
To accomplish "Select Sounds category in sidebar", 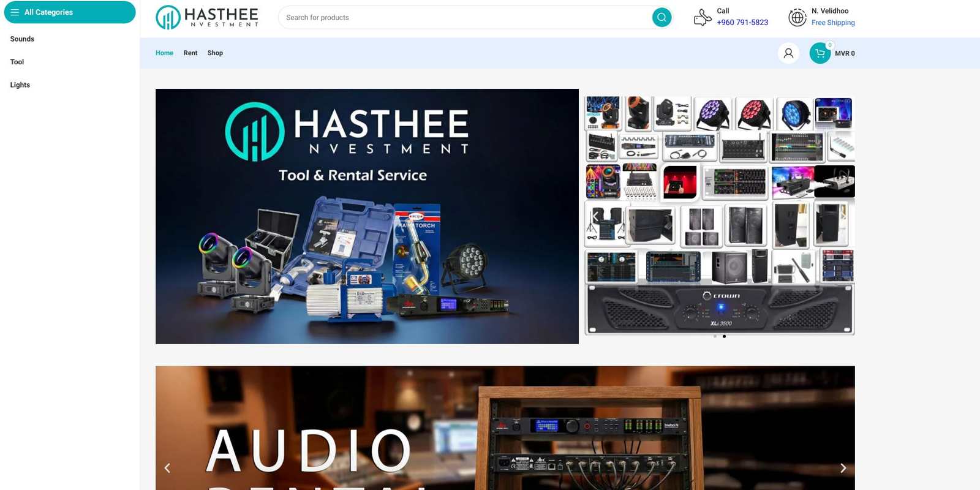I will click(x=22, y=39).
